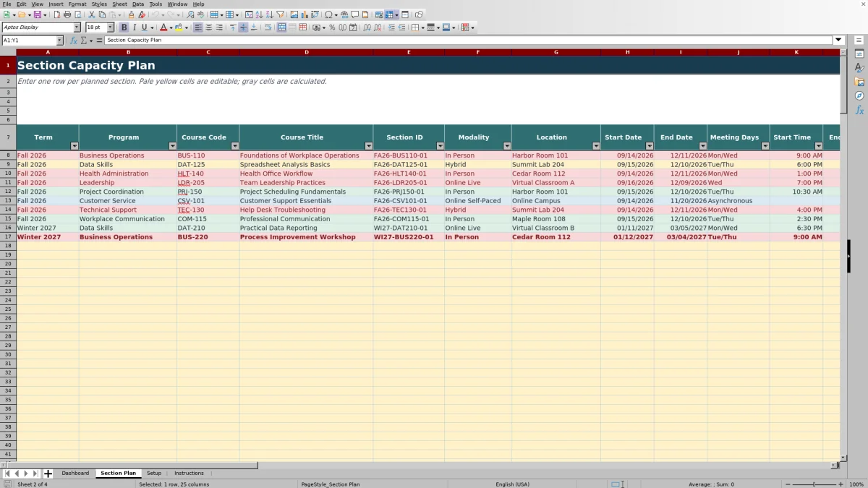The image size is (868, 488).
Task: Open the Course Code filter dropdown
Action: click(234, 146)
